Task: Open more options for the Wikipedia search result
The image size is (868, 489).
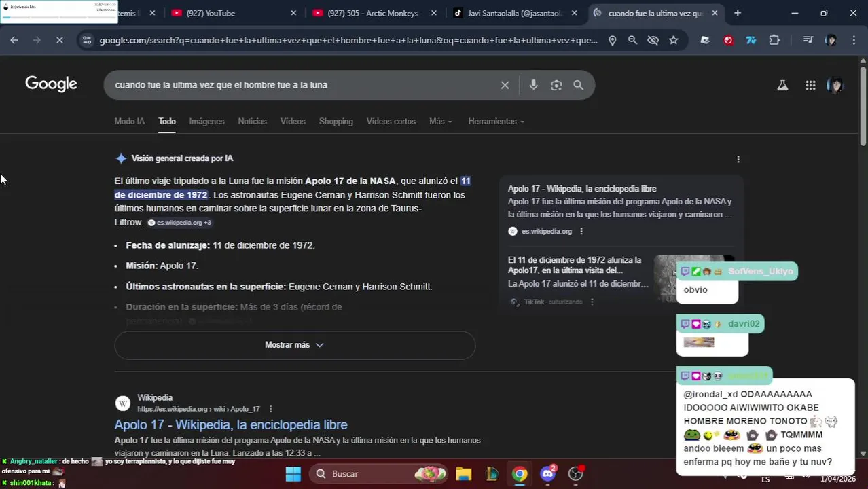Action: click(x=270, y=409)
